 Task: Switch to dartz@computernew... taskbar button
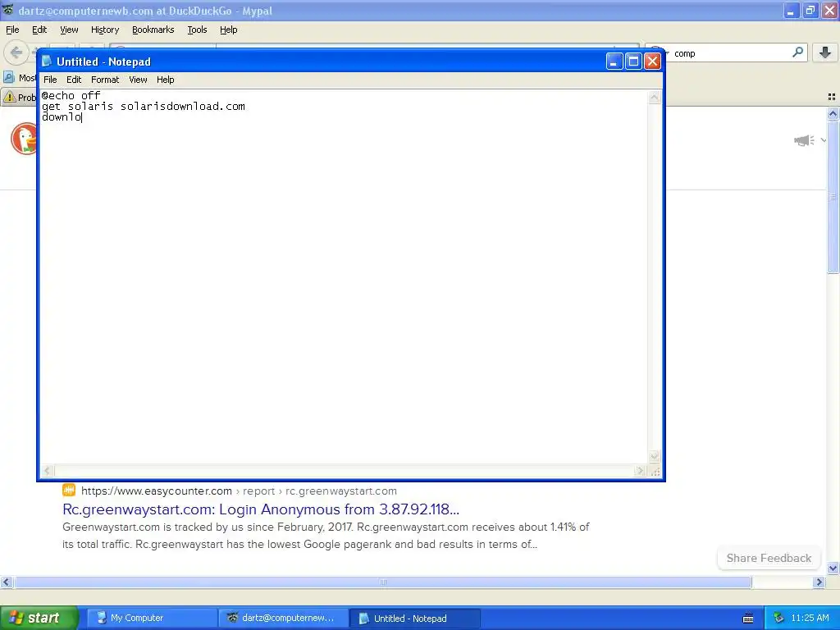[x=283, y=619]
